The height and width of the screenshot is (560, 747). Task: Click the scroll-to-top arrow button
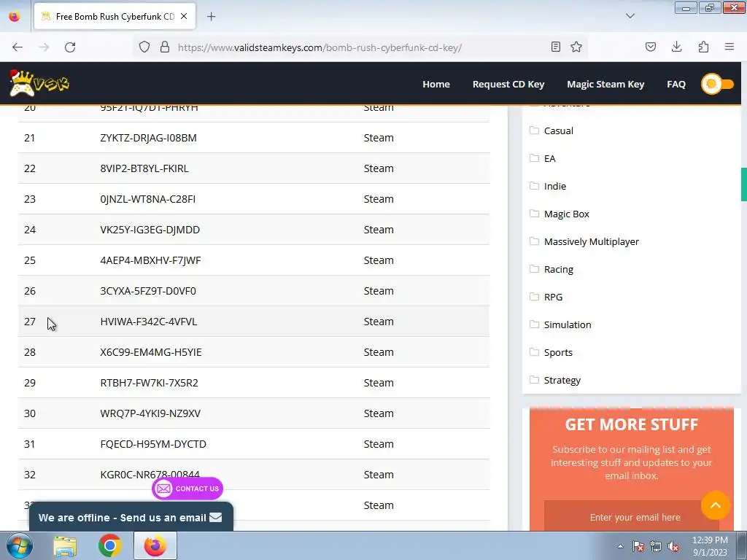(x=716, y=505)
